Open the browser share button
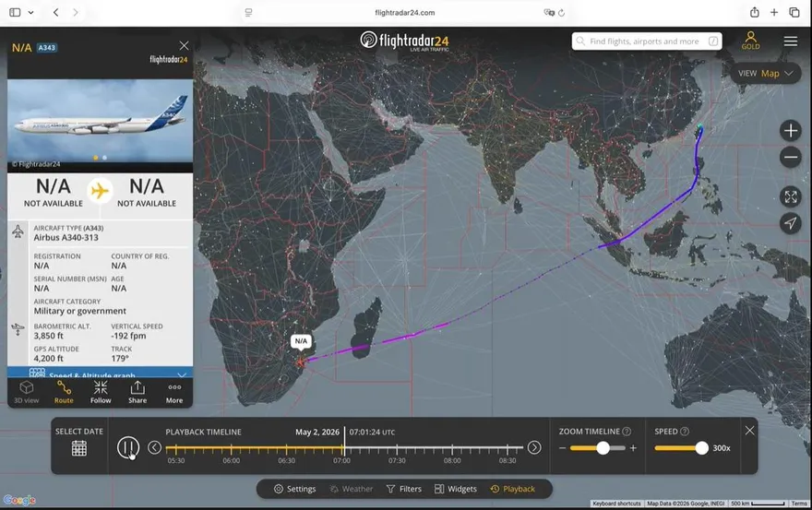The height and width of the screenshot is (510, 812). pyautogui.click(x=755, y=12)
